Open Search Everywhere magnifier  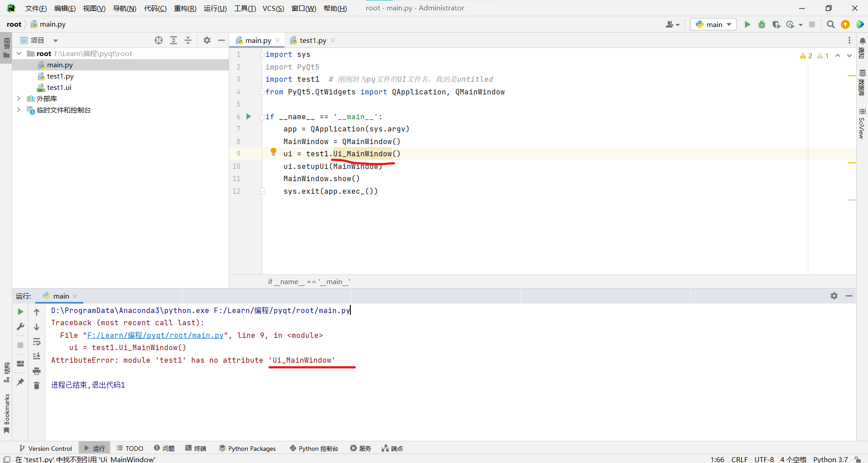point(830,24)
